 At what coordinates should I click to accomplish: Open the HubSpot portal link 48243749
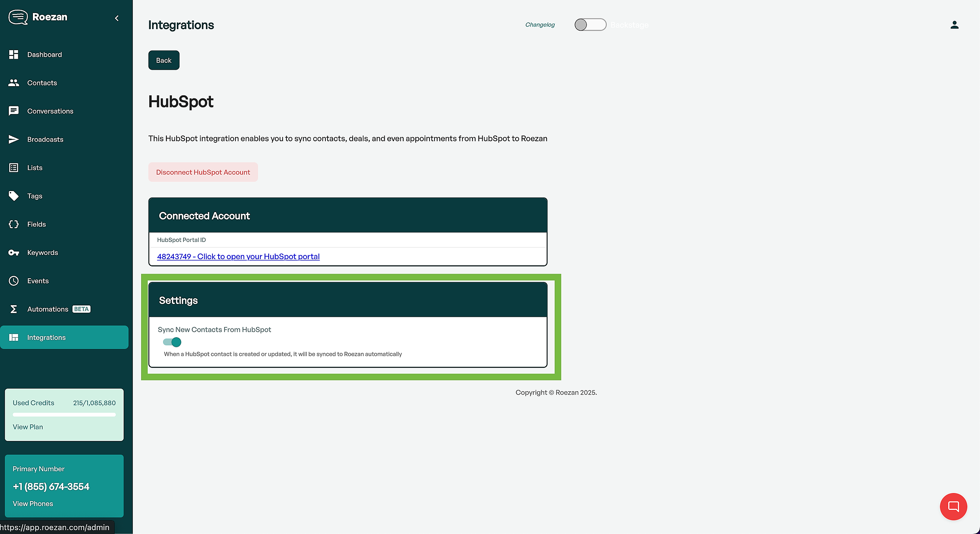click(x=238, y=256)
